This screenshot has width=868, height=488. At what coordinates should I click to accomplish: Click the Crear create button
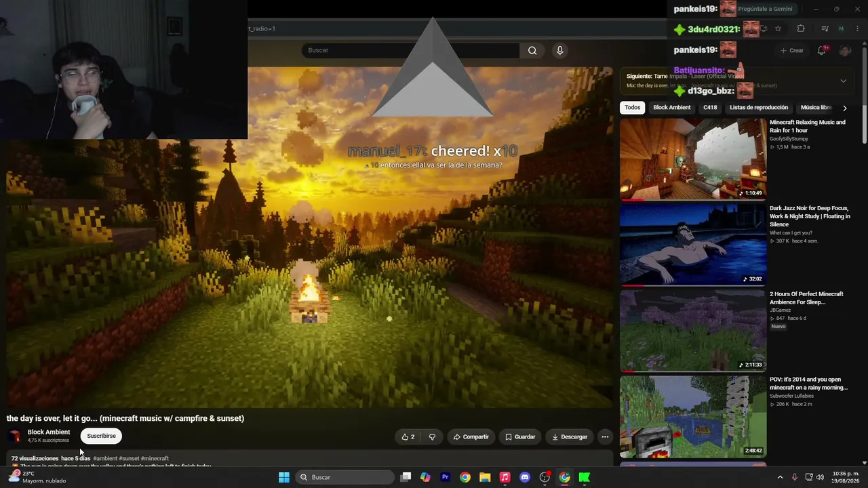coord(791,50)
